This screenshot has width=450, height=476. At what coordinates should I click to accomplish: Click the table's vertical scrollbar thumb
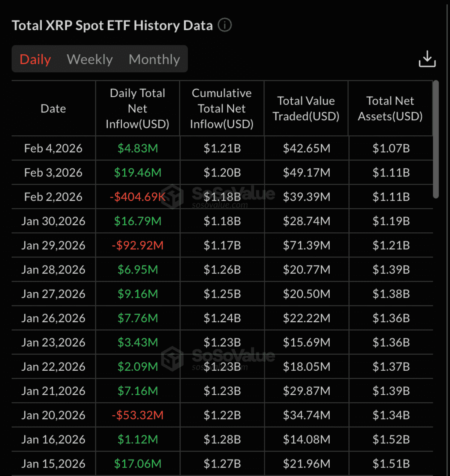point(435,139)
